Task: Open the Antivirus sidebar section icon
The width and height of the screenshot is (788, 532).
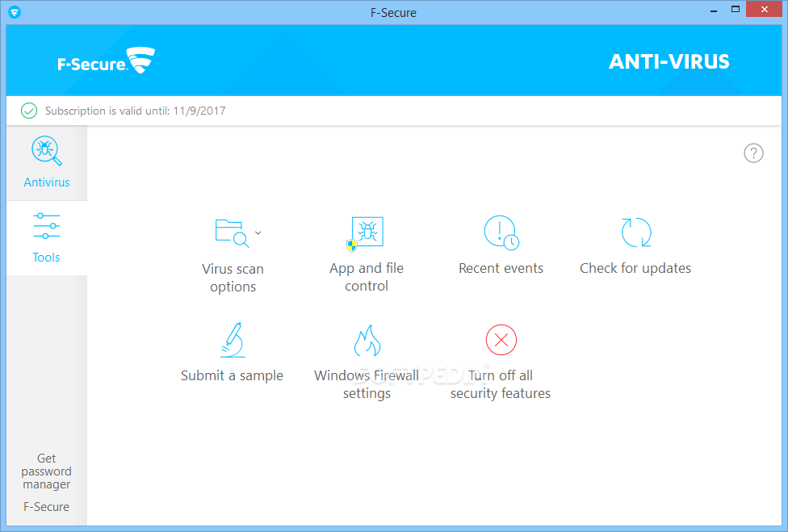Action: pyautogui.click(x=47, y=151)
